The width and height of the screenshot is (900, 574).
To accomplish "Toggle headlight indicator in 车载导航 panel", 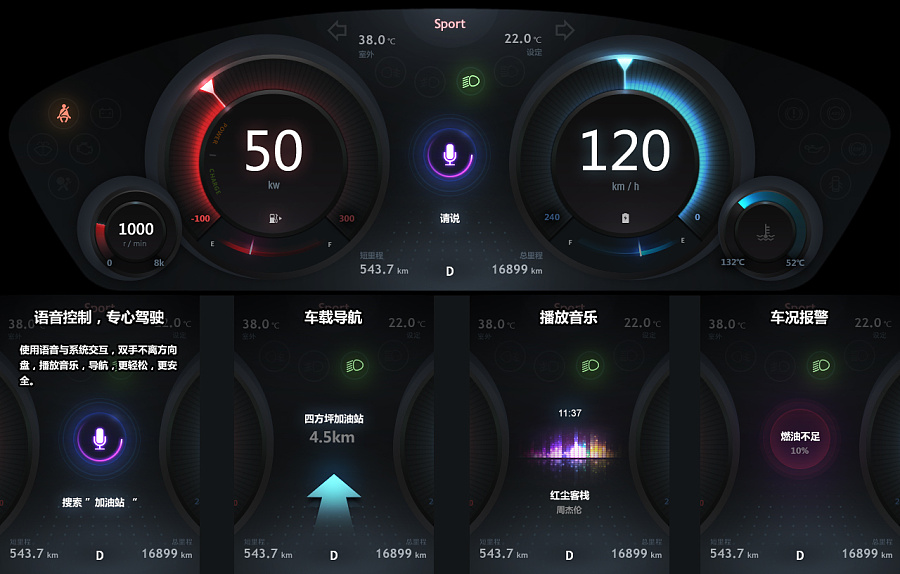I will [355, 366].
